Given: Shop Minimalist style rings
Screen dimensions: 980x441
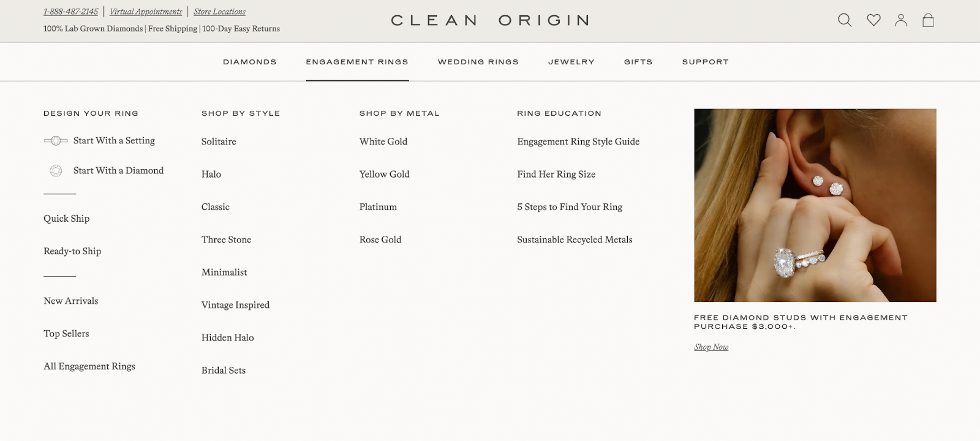Looking at the screenshot, I should (224, 273).
